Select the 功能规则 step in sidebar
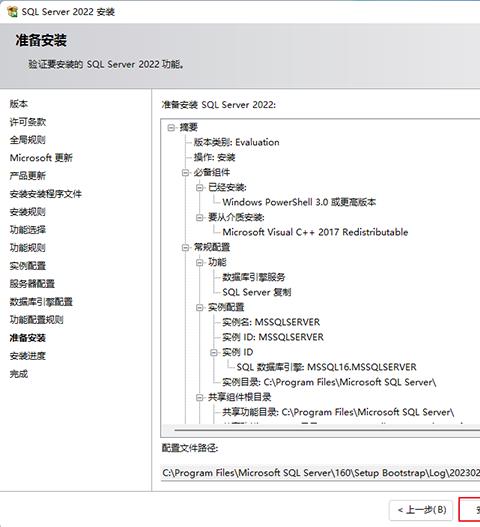 [x=28, y=248]
